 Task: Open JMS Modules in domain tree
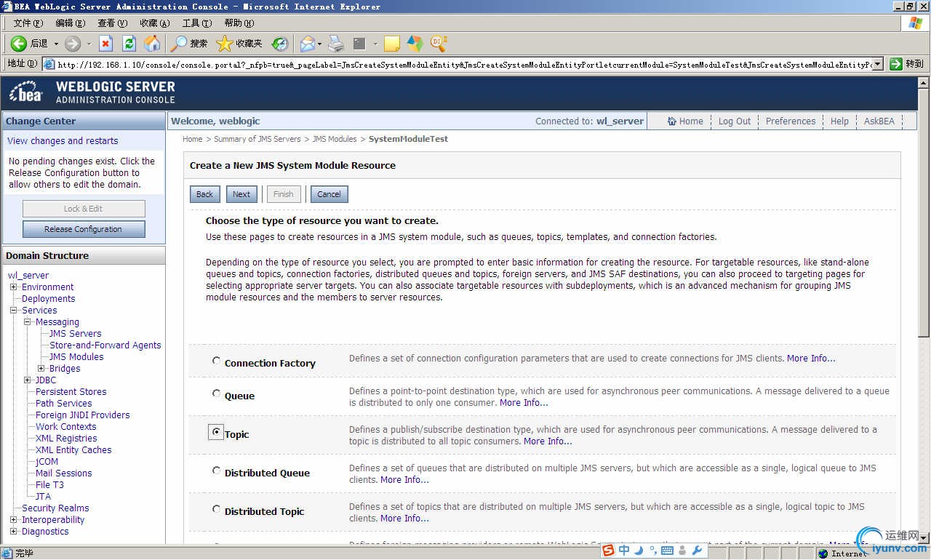[76, 357]
